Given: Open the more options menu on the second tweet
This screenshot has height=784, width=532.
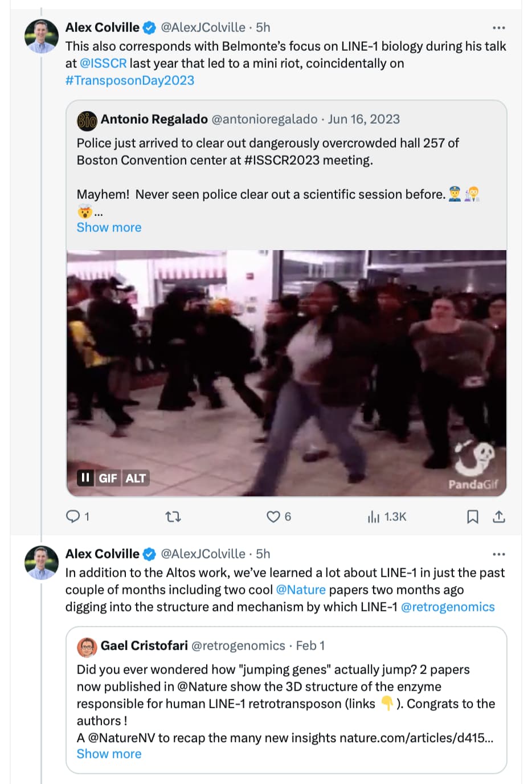Looking at the screenshot, I should (499, 554).
